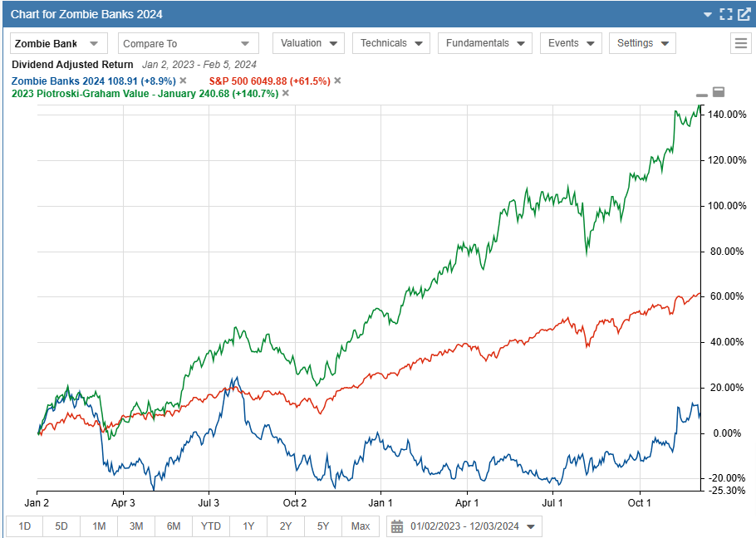Switch to the YTD range tab
The width and height of the screenshot is (756, 538).
coord(210,526)
